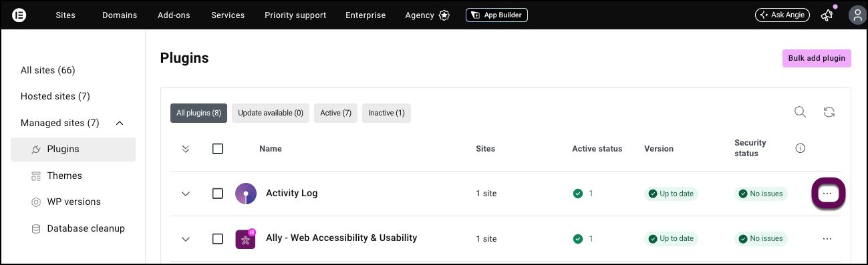Collapse the Managed sites section
Image resolution: width=868 pixels, height=265 pixels.
coord(120,123)
